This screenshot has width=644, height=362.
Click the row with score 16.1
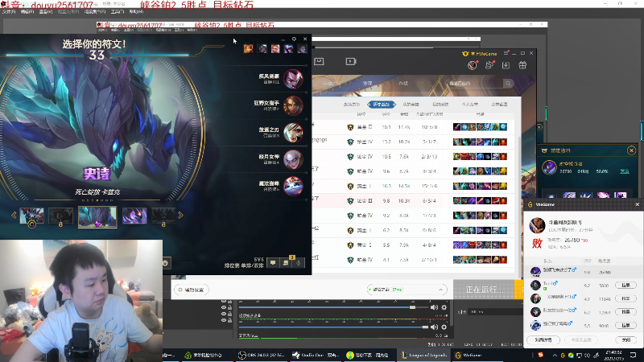[x=414, y=187]
